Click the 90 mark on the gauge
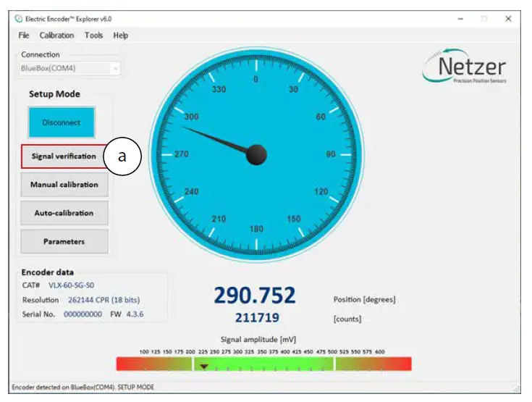 [x=331, y=154]
